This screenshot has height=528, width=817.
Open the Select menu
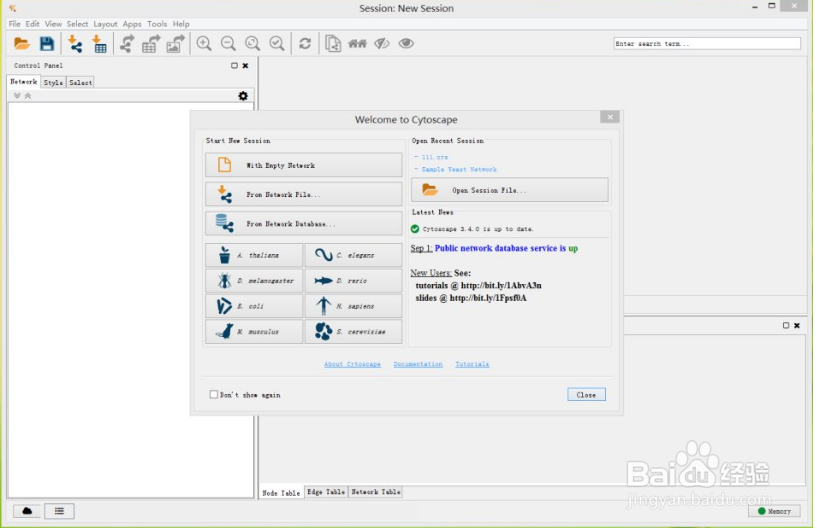77,24
